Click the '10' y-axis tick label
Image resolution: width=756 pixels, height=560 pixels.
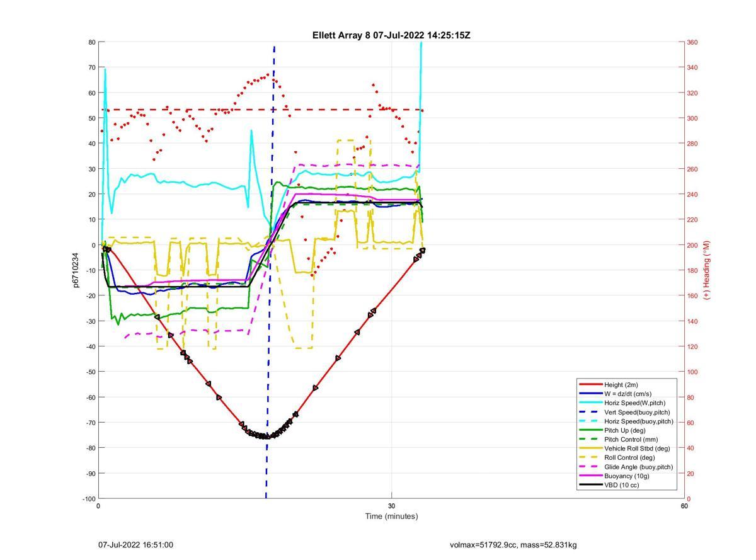tap(92, 220)
